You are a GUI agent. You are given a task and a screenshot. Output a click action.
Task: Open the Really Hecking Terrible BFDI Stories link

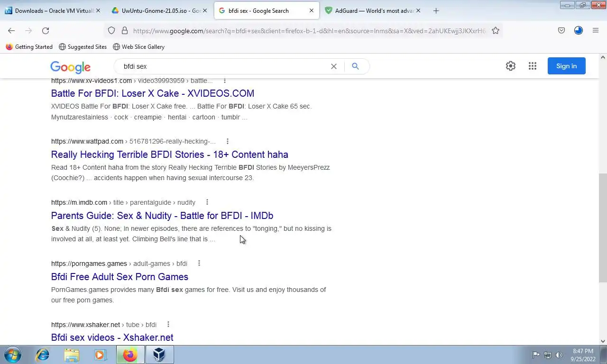pos(169,155)
